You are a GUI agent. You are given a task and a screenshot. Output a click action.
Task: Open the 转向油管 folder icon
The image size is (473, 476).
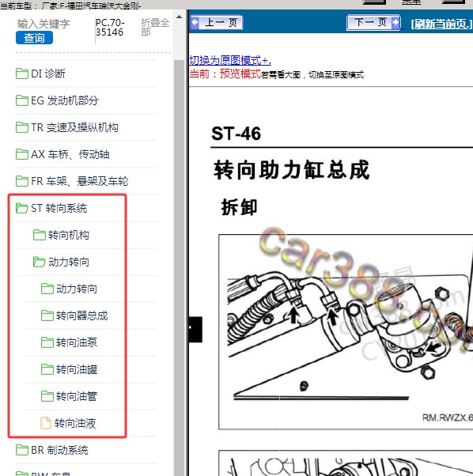(47, 396)
